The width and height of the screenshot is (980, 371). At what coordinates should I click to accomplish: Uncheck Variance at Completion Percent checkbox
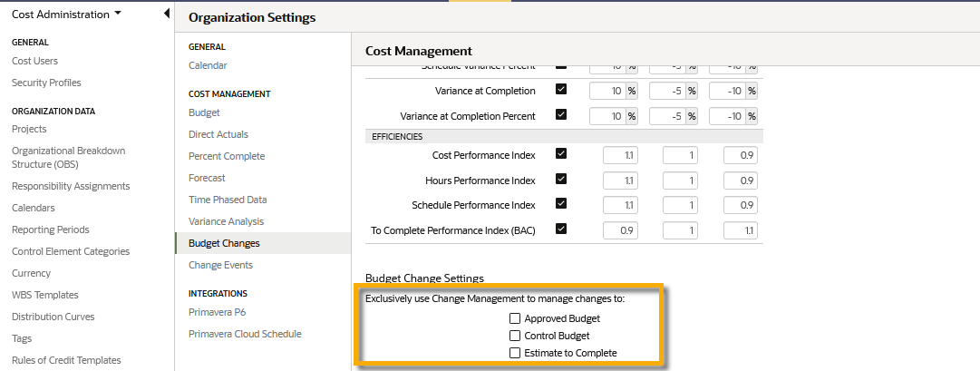[x=560, y=115]
